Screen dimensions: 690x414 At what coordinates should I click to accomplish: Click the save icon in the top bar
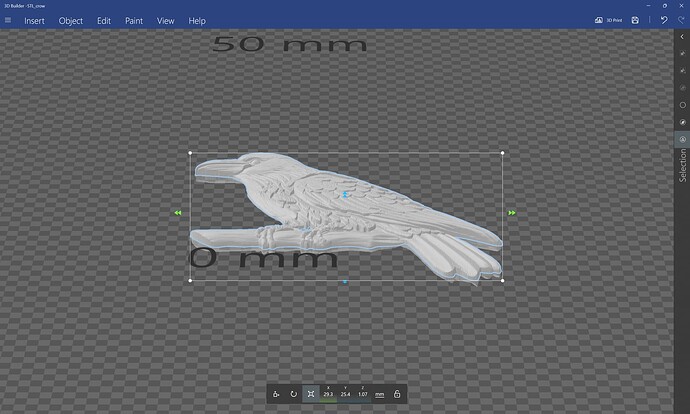(x=635, y=20)
